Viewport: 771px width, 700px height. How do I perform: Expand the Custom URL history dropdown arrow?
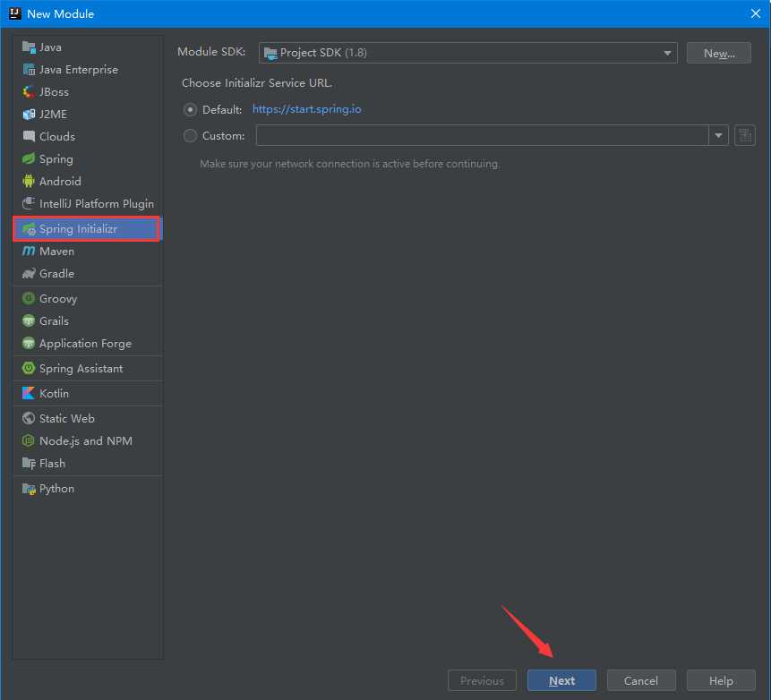pos(718,135)
